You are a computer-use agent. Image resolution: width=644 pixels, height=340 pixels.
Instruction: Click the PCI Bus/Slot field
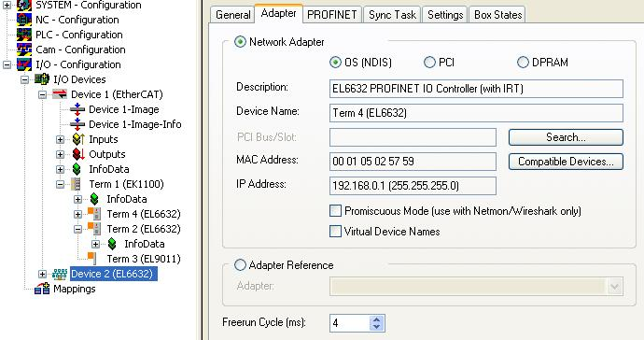(413, 137)
